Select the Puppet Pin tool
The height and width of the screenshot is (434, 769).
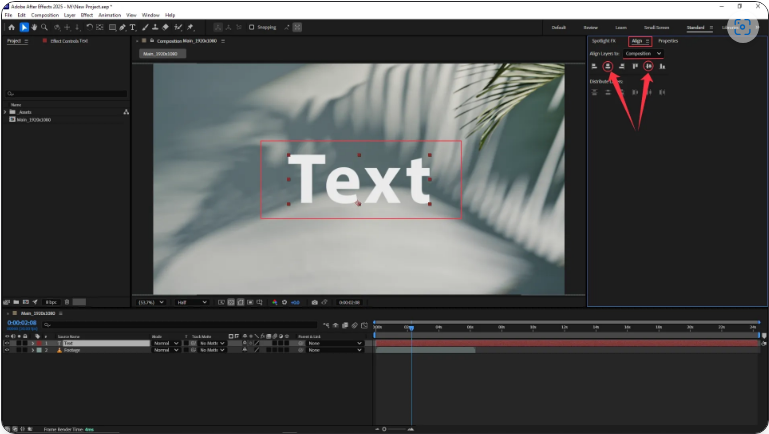click(190, 27)
